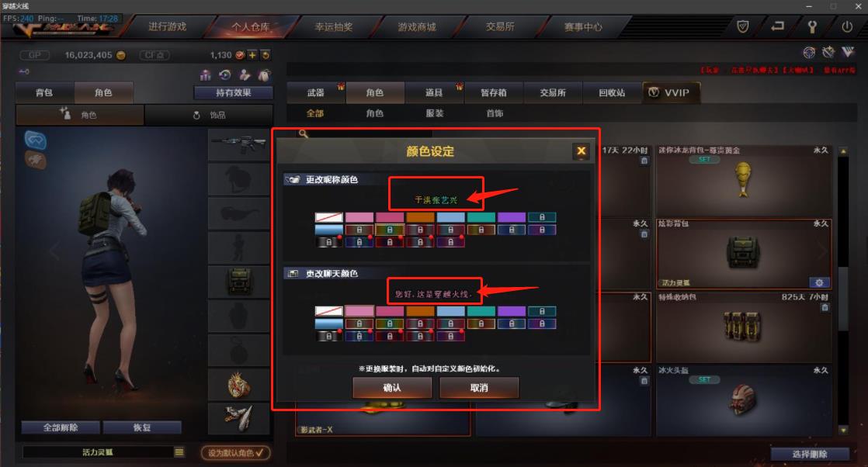Click the search magnifier icon above the dialog

click(304, 133)
